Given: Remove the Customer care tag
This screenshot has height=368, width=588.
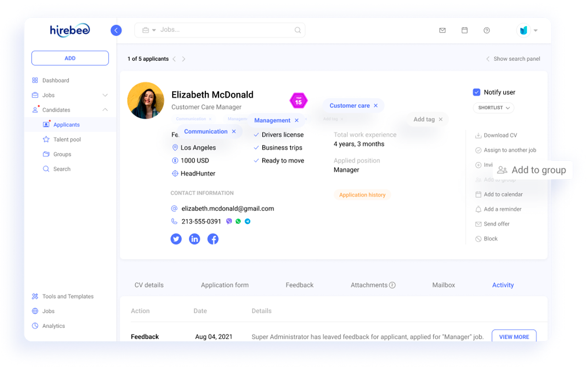Looking at the screenshot, I should 376,105.
